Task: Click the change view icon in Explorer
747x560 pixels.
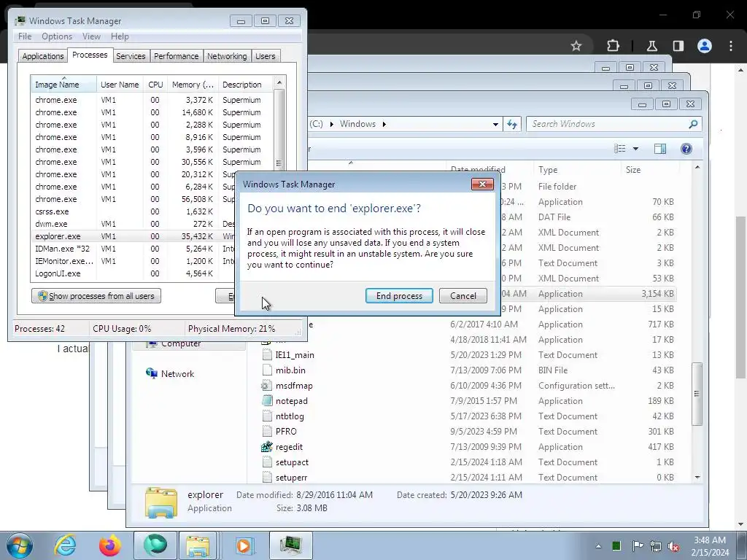Action: (620, 149)
